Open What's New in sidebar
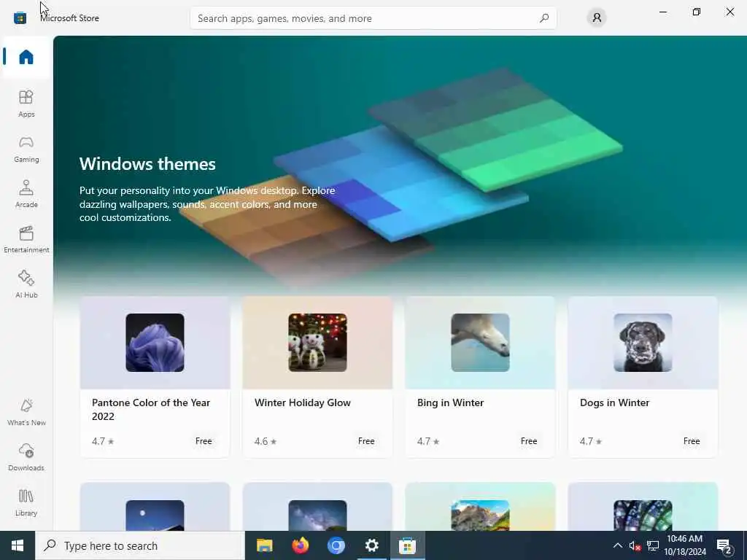747x560 pixels. pyautogui.click(x=26, y=412)
